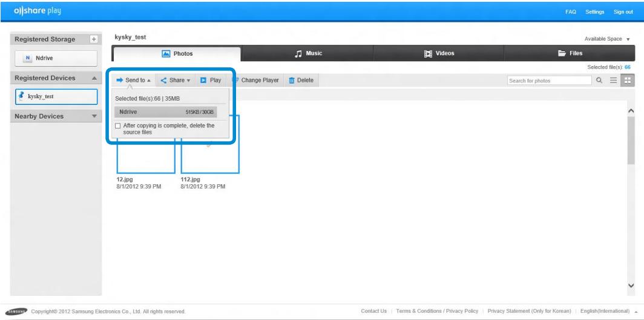Click the search magnifier icon
The height and width of the screenshot is (320, 644).
click(x=599, y=81)
